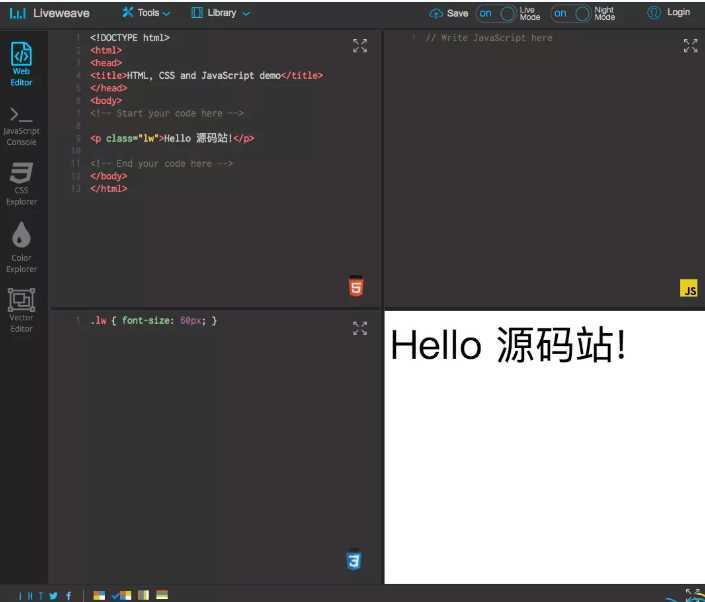This screenshot has height=602, width=705.
Task: Click the 'End your code here' comment
Action: click(161, 164)
